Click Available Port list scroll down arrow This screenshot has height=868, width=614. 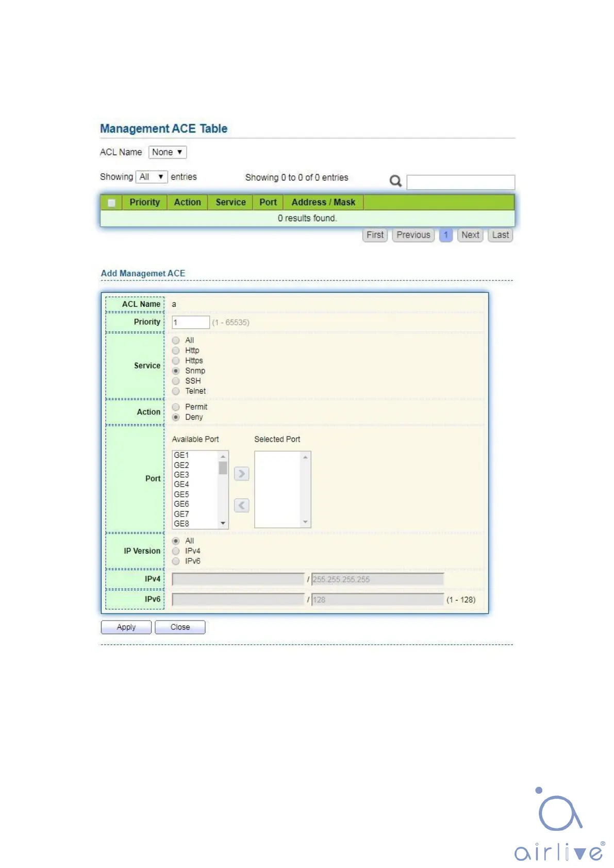click(x=223, y=523)
